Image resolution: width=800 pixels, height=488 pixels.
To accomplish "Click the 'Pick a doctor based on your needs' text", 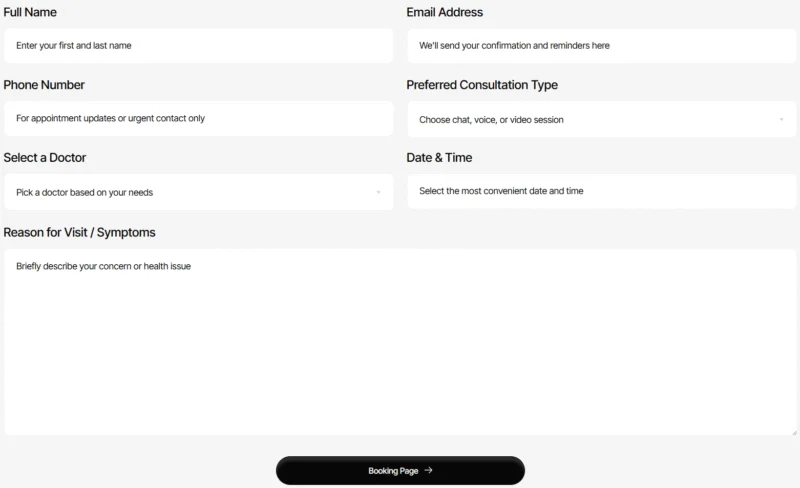I will click(x=85, y=192).
